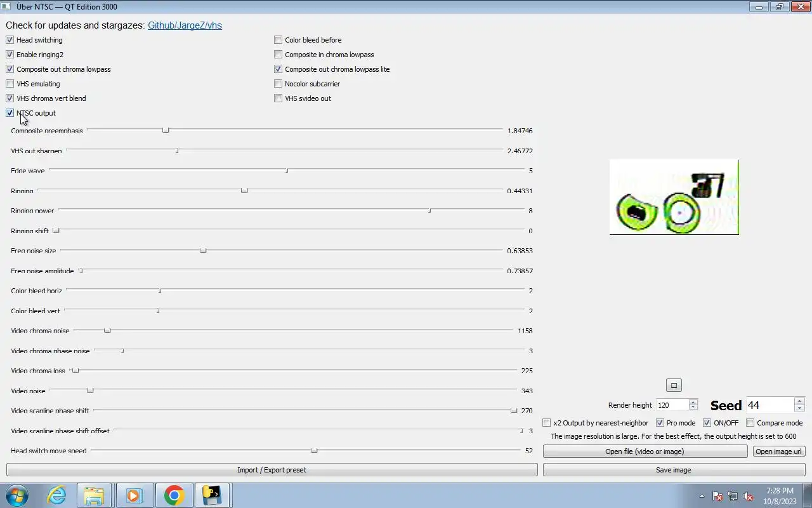The image size is (812, 508).
Task: Open Internet Explorer from the taskbar
Action: (x=57, y=495)
